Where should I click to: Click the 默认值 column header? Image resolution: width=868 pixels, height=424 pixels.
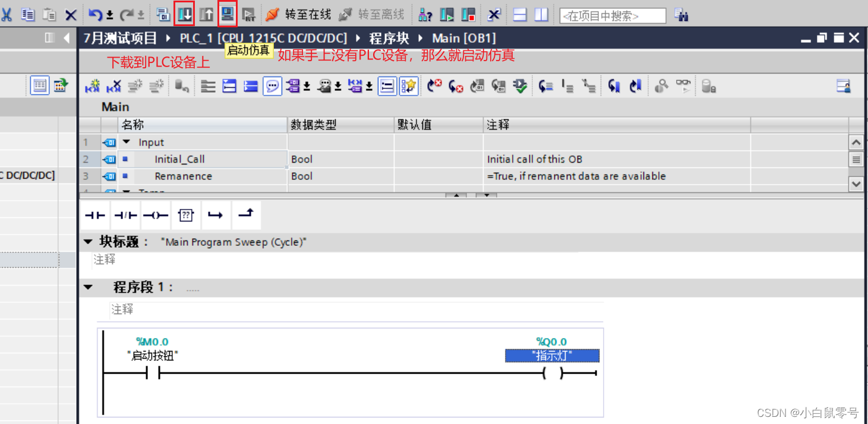point(438,125)
